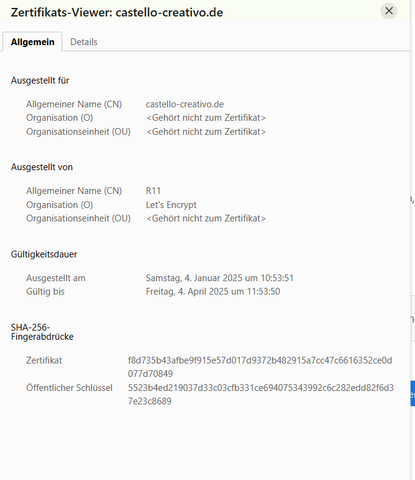Select the Allgemein tab
Screen dimensions: 415x480
pyautogui.click(x=32, y=42)
